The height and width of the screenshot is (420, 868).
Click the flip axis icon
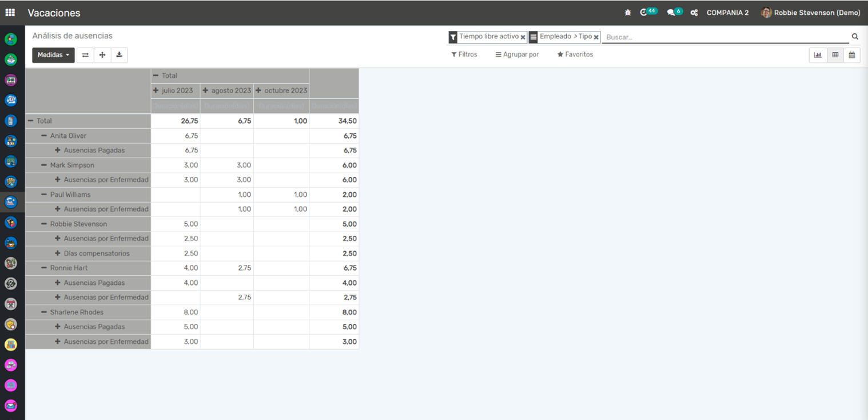click(85, 55)
